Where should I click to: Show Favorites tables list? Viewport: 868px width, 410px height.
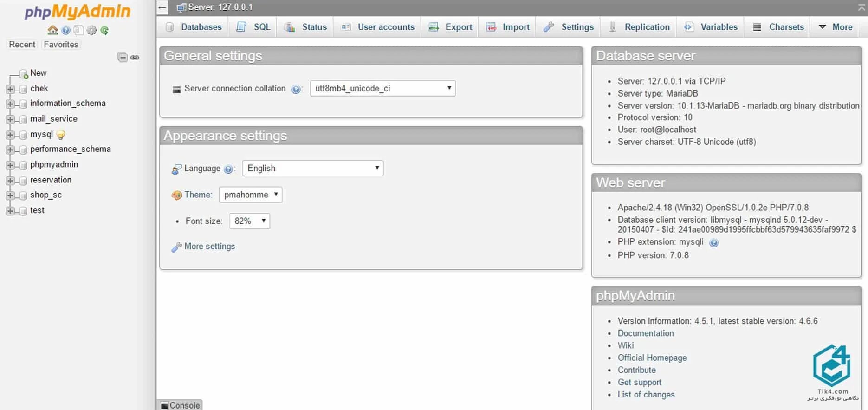(x=61, y=45)
